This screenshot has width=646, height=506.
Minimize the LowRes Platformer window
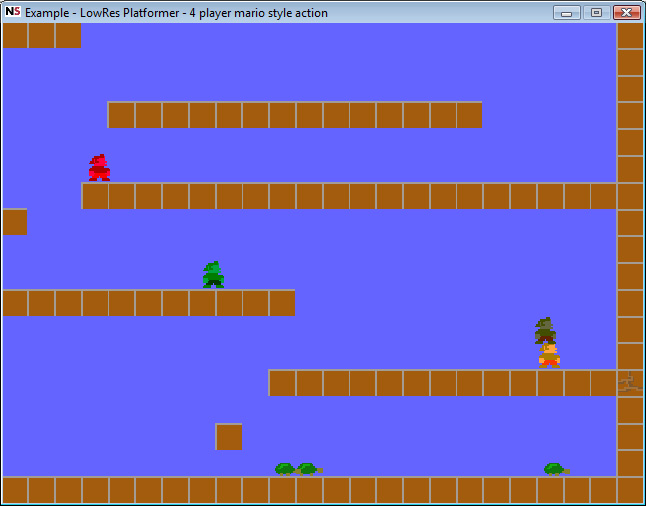click(x=567, y=12)
